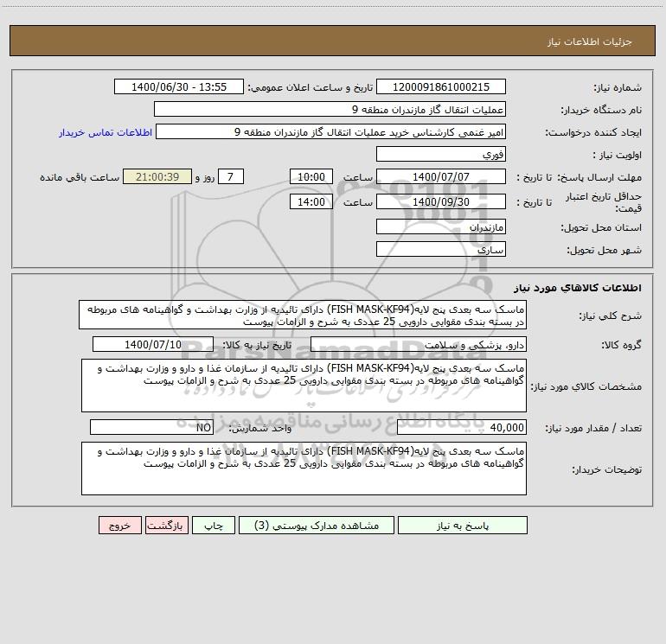The height and width of the screenshot is (644, 666).
Task: Click the announcement date field 1400/06/30 - 13:55
Action: [179, 86]
